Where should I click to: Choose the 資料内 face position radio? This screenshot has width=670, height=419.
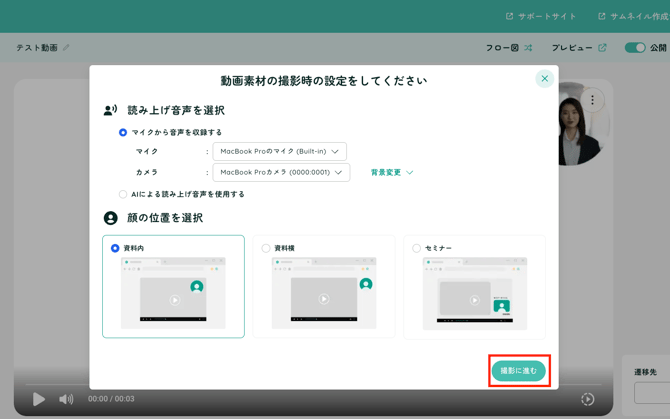[115, 248]
